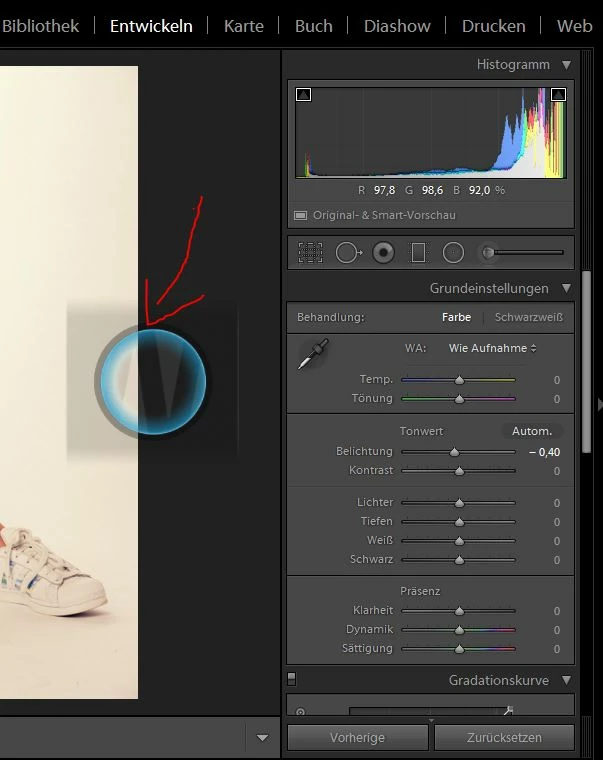Pick the White Balance eyedropper
This screenshot has height=760, width=603.
coord(313,354)
